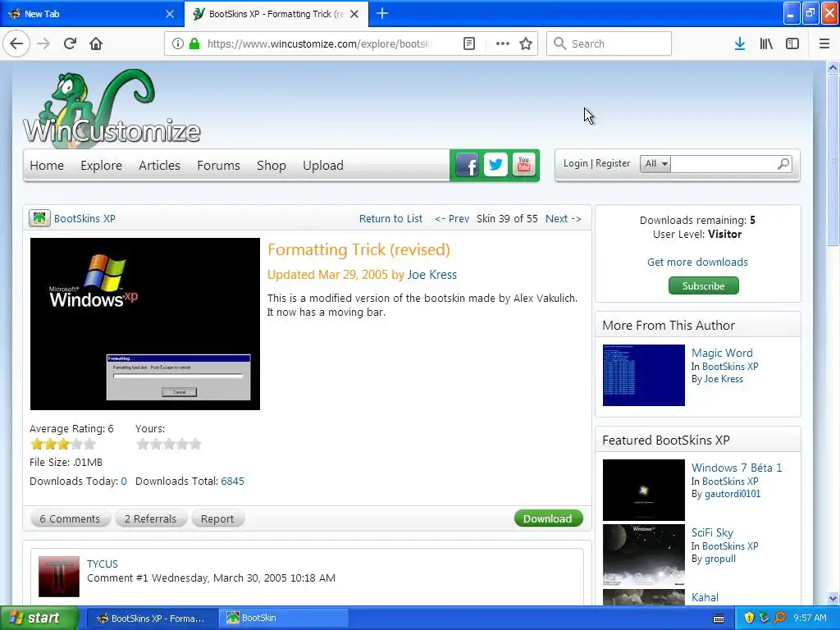Open the Windows Start menu
This screenshot has width=840, height=630.
[39, 618]
